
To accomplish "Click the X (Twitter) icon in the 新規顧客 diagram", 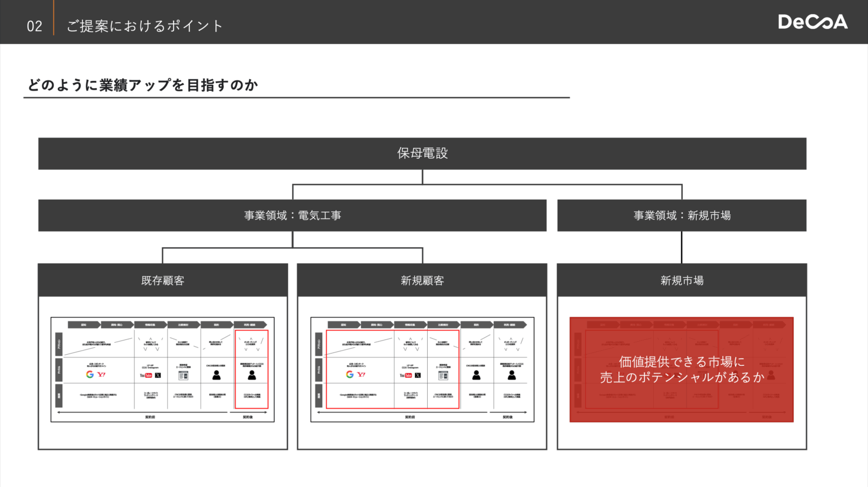I will pyautogui.click(x=418, y=376).
